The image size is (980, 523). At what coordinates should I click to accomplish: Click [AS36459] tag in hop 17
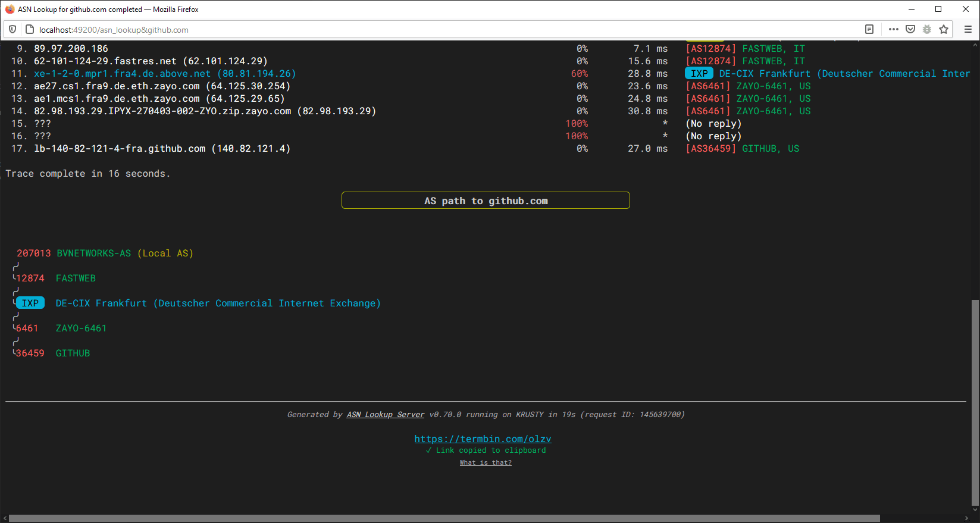click(710, 149)
